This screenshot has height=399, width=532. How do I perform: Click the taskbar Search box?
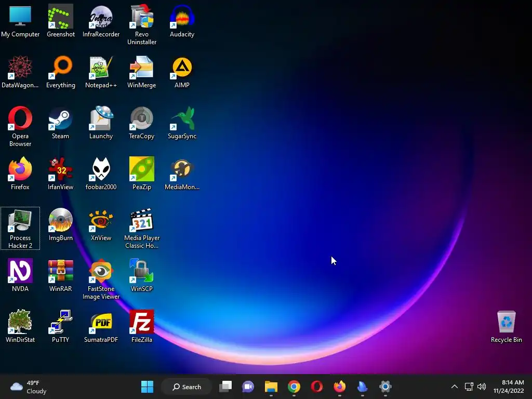[x=187, y=387]
